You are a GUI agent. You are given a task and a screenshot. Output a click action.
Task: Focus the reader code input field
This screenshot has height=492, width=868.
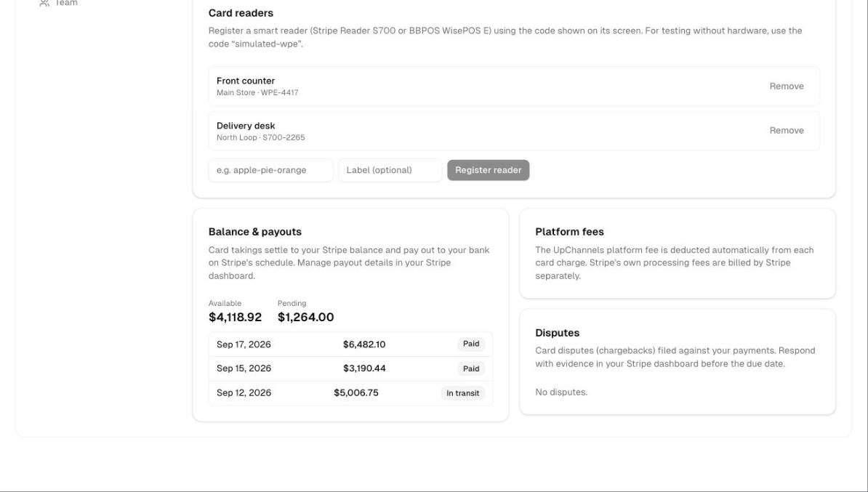click(x=270, y=171)
